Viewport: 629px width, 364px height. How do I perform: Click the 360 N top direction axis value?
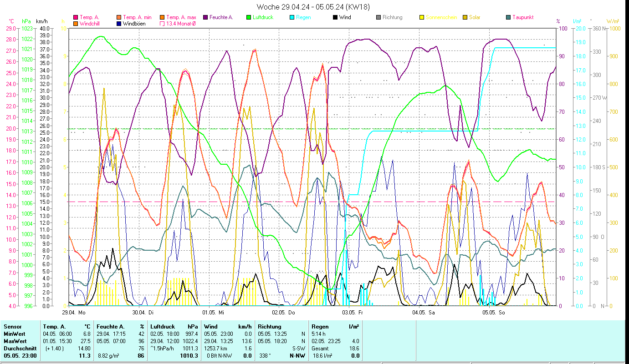(x=598, y=28)
